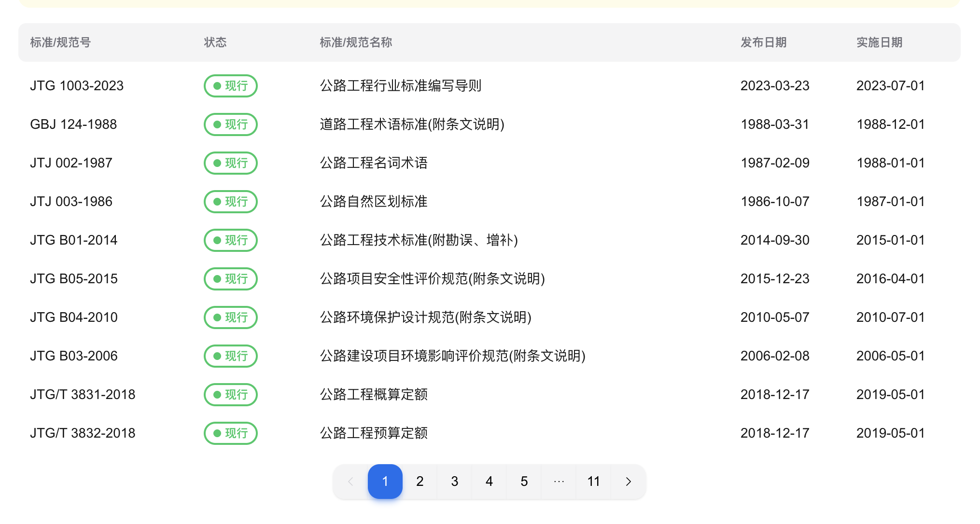Select page 5 in pagination
Screen dimensions: 980x524
(x=524, y=482)
